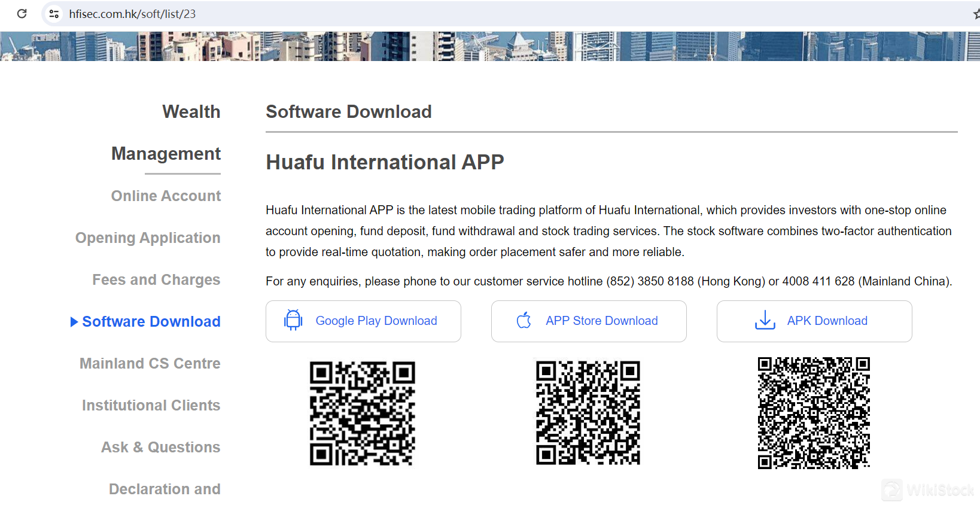Bookmark this page with the star icon
This screenshot has width=980, height=511.
click(976, 14)
